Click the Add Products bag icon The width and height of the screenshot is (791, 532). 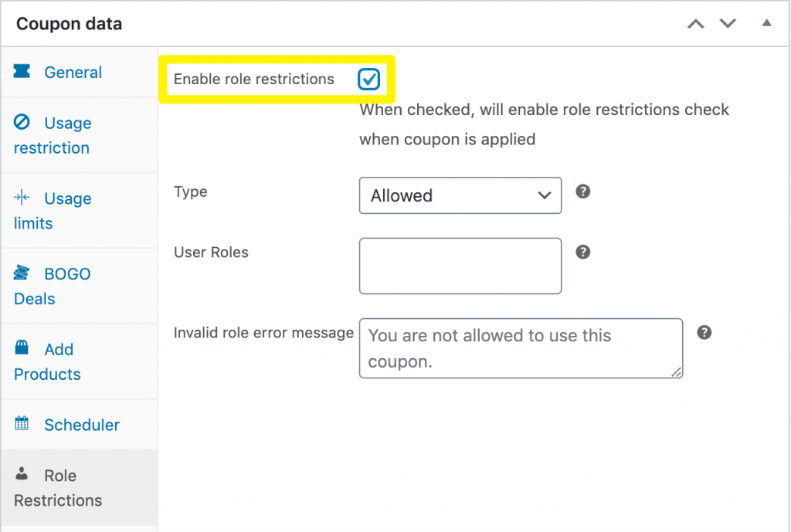[x=22, y=347]
